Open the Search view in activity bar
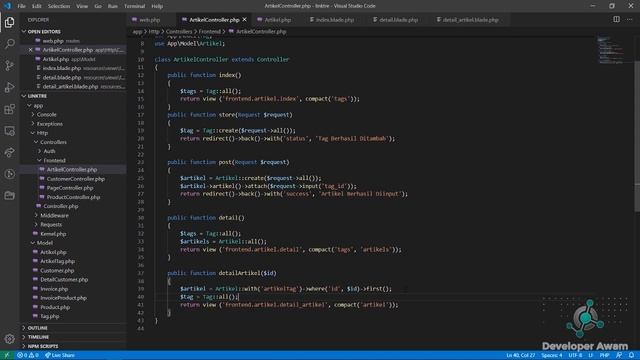 tap(9, 43)
